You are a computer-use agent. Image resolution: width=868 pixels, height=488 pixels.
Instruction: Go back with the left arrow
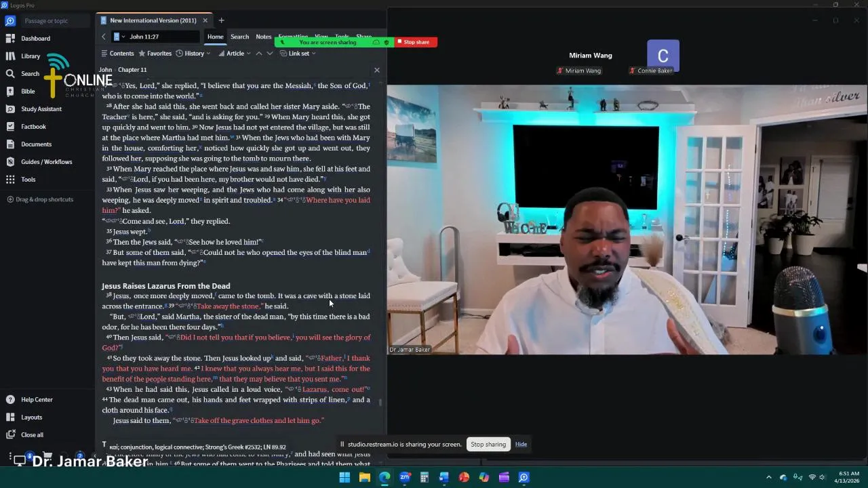point(104,37)
